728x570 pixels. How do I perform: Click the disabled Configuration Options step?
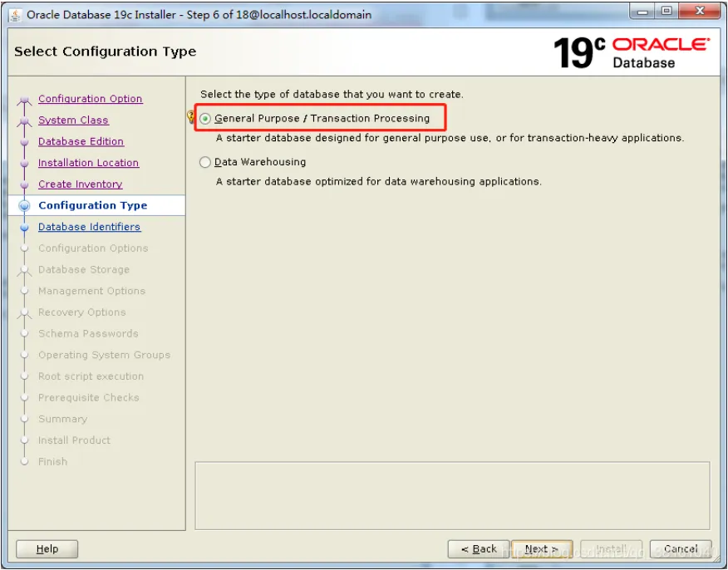click(x=93, y=248)
